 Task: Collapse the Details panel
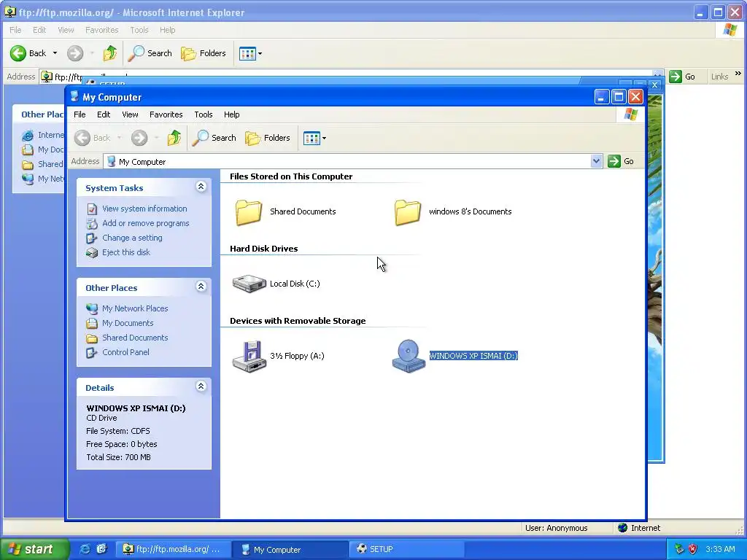tap(201, 386)
